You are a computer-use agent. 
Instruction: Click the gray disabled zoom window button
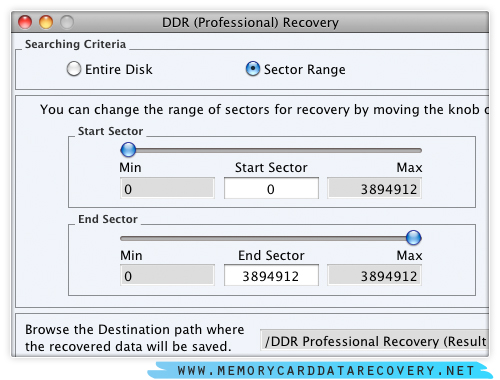67,22
